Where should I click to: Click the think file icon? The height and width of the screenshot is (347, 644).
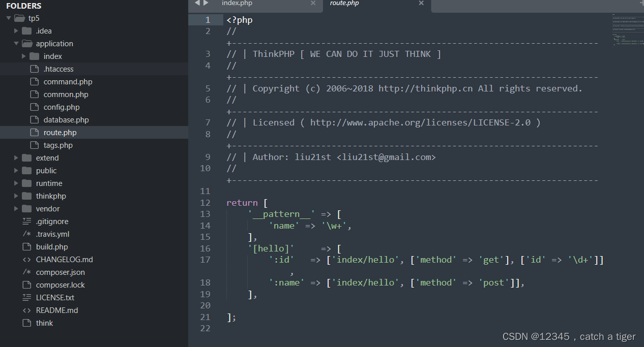(26, 323)
